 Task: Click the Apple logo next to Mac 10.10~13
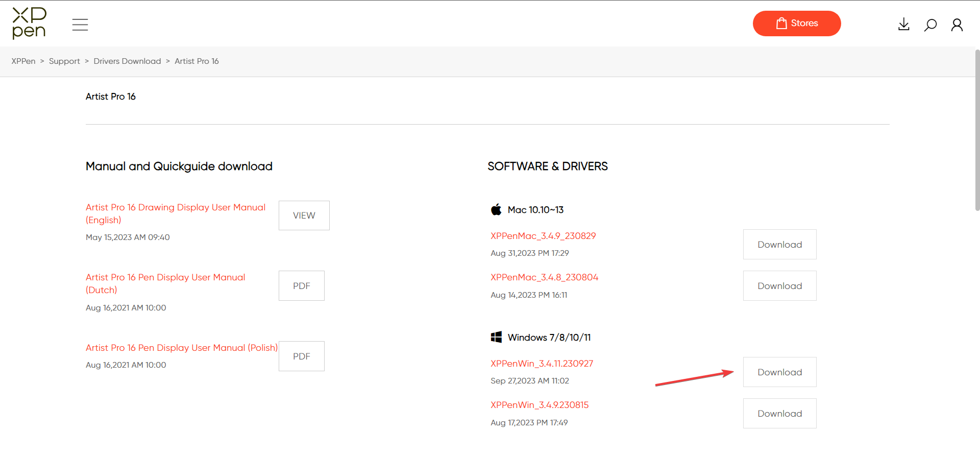point(496,209)
